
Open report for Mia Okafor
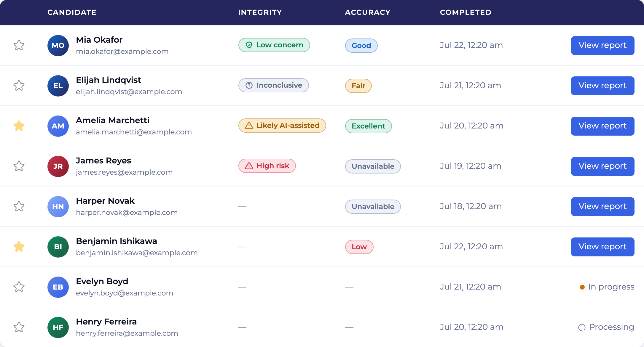[603, 46]
